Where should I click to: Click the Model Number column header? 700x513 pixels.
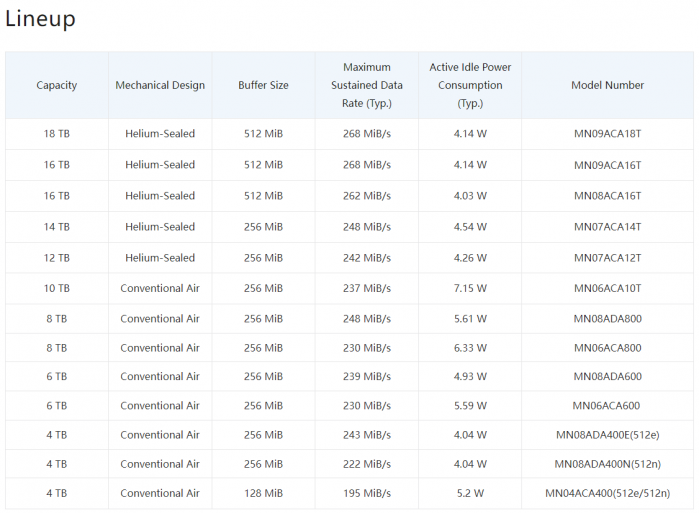[608, 85]
